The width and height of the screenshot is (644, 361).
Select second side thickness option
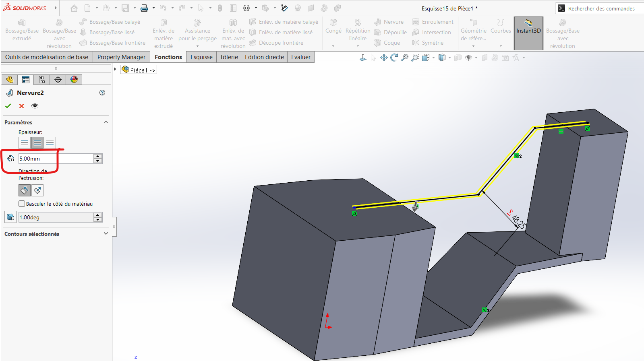pos(50,143)
